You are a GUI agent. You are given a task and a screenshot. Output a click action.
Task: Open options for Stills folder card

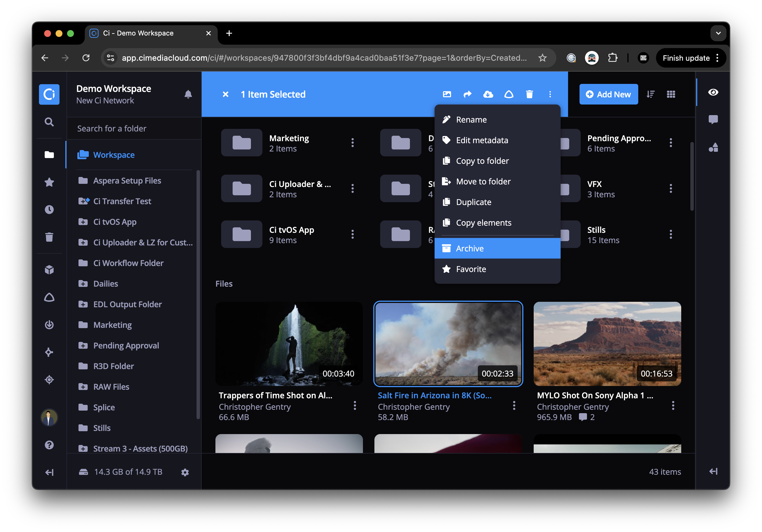(671, 235)
